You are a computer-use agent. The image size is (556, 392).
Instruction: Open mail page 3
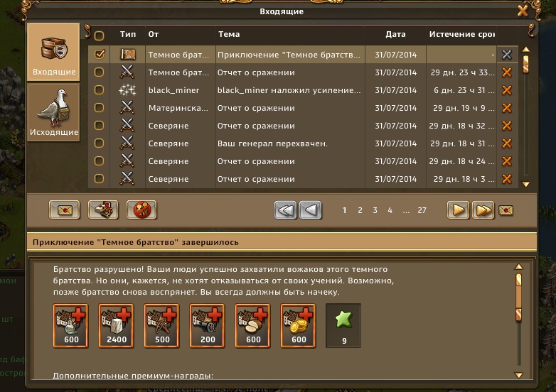(x=375, y=210)
